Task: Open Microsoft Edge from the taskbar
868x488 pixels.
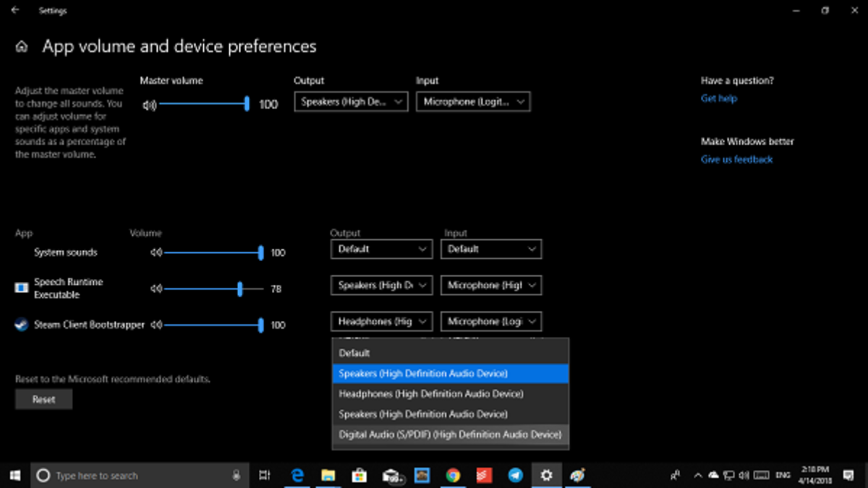Action: [297, 475]
